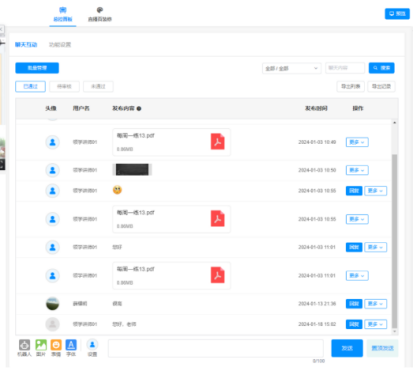Click the 用户名 column header
Viewport: 414px width, 386px height.
tap(81, 109)
